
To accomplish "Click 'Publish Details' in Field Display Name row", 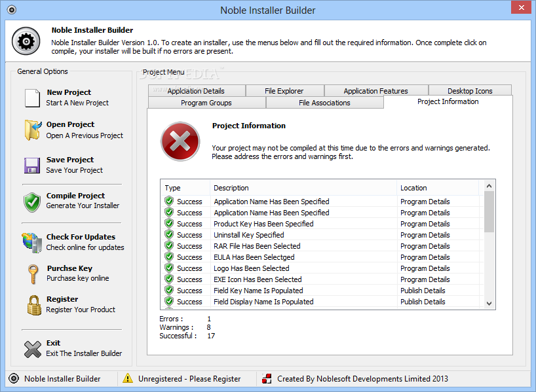I will click(x=423, y=302).
